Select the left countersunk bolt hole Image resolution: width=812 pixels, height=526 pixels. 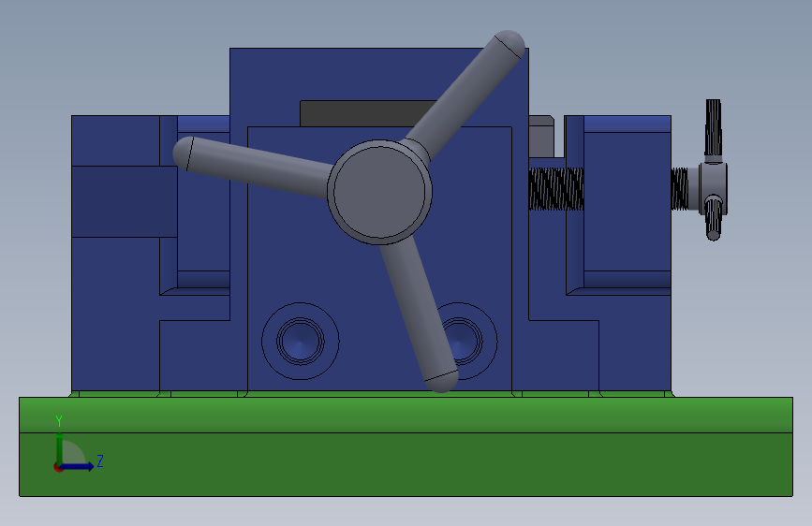pos(301,342)
